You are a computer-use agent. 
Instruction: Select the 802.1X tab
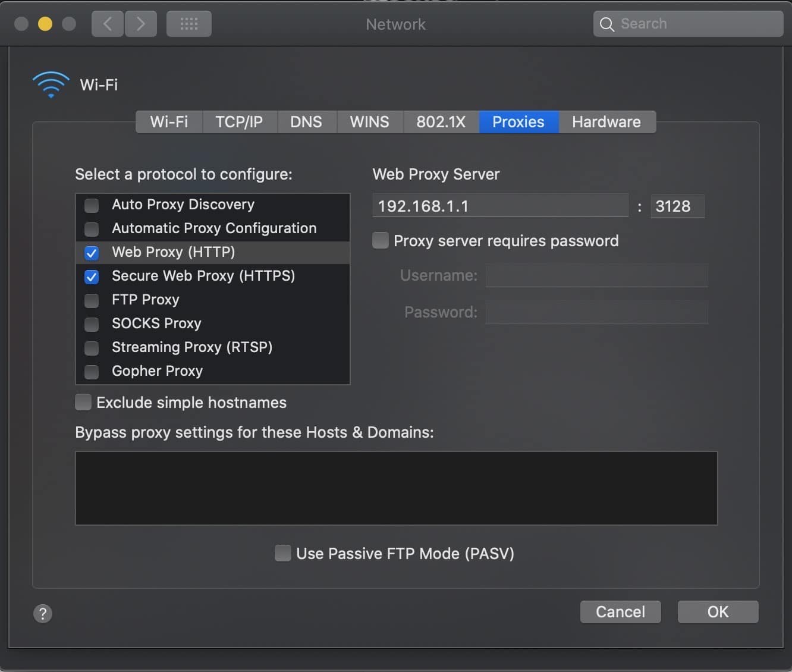(x=441, y=122)
